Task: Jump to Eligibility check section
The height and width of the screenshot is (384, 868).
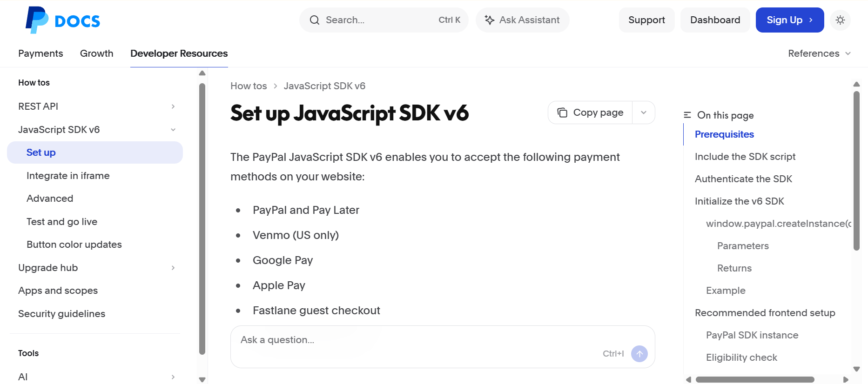Action: (741, 358)
